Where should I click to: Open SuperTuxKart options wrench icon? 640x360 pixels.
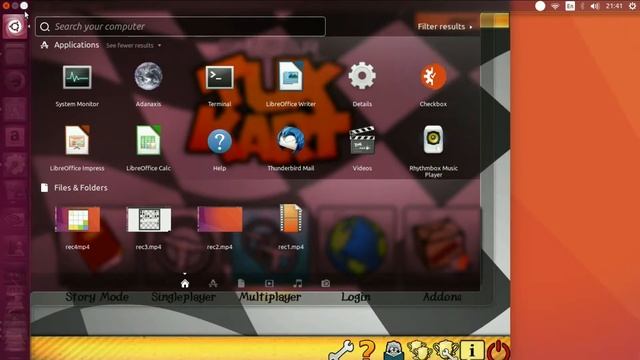tap(341, 350)
